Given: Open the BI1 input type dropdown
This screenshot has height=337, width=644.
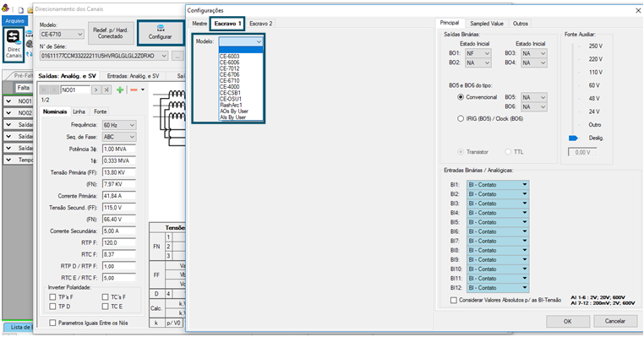Looking at the screenshot, I should tap(498, 185).
